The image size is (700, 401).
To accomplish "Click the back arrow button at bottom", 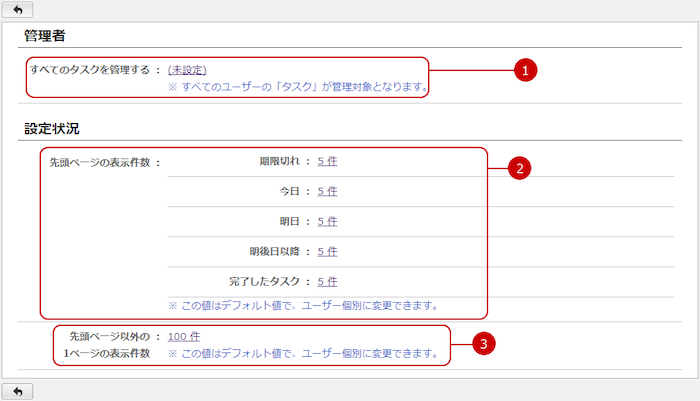I will [x=17, y=390].
